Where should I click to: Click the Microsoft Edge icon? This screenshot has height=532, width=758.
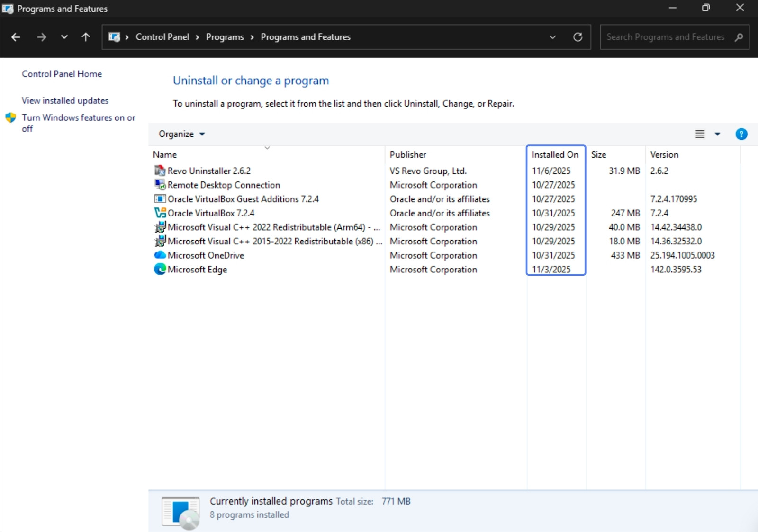[160, 269]
